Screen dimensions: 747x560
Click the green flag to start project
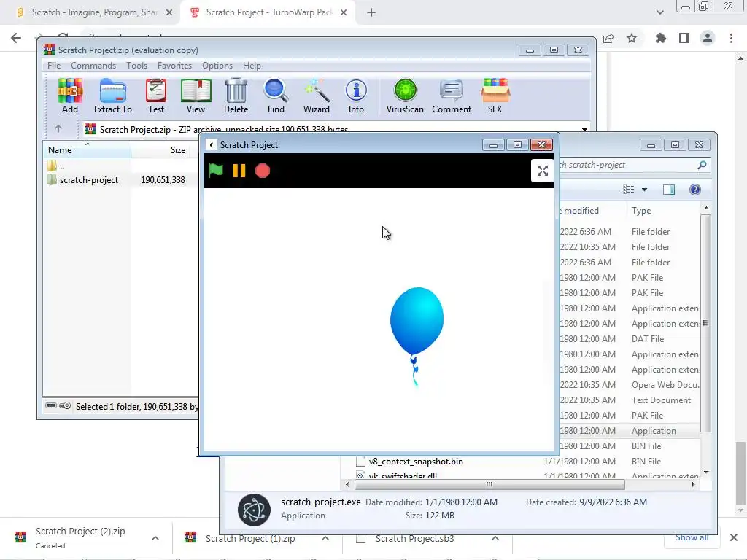216,170
